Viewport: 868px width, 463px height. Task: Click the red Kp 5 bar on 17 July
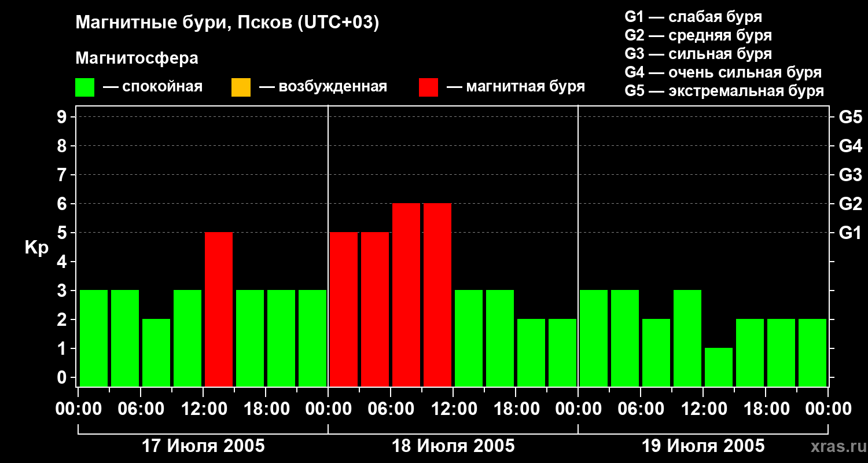(219, 310)
